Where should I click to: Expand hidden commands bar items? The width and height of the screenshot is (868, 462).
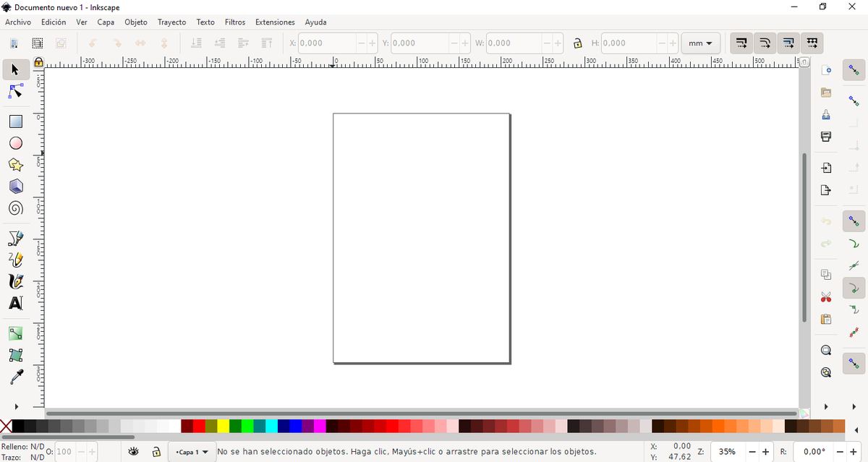[826, 407]
